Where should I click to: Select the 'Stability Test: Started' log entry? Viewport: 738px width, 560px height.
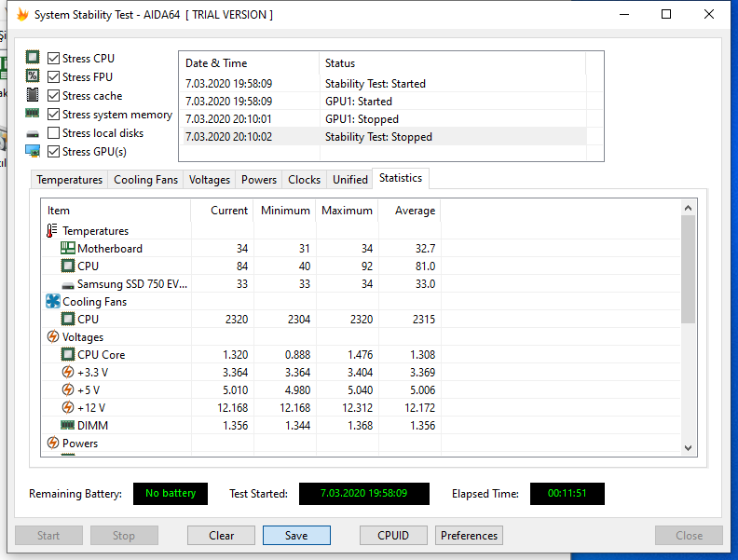[x=384, y=84]
